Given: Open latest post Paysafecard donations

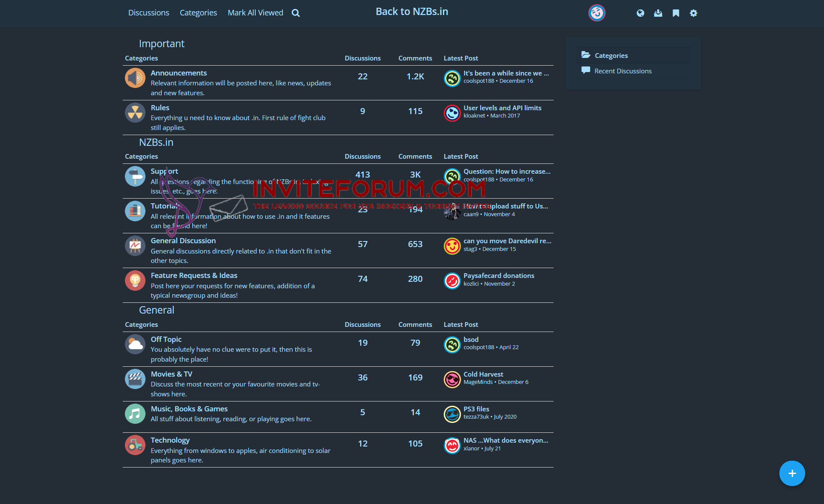Looking at the screenshot, I should [499, 275].
